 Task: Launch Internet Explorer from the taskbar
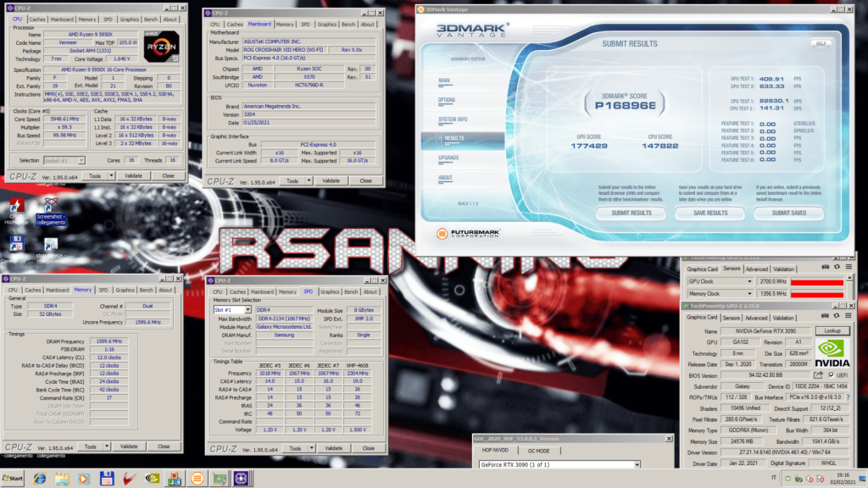[39, 479]
